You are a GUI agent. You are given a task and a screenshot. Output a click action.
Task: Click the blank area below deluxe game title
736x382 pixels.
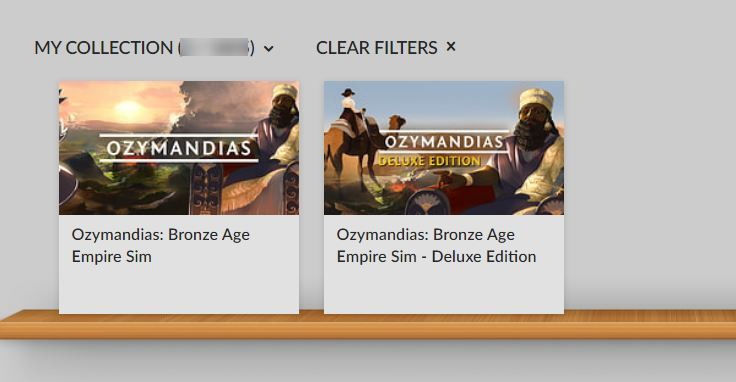tap(444, 290)
